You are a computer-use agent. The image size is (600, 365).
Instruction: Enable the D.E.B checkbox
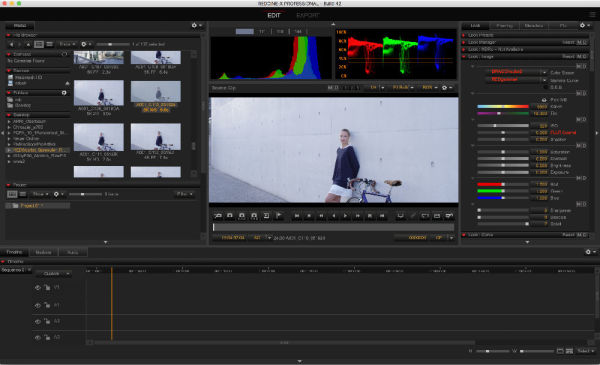click(x=545, y=87)
